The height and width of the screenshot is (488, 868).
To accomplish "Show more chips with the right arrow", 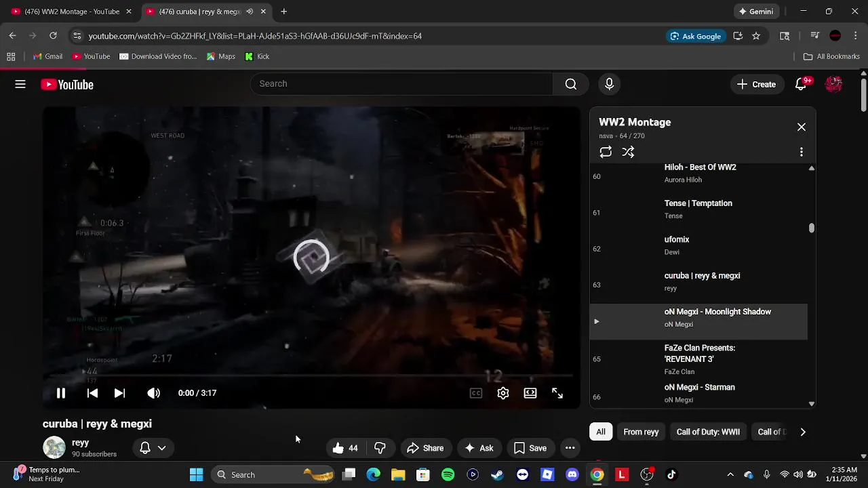I will (803, 432).
